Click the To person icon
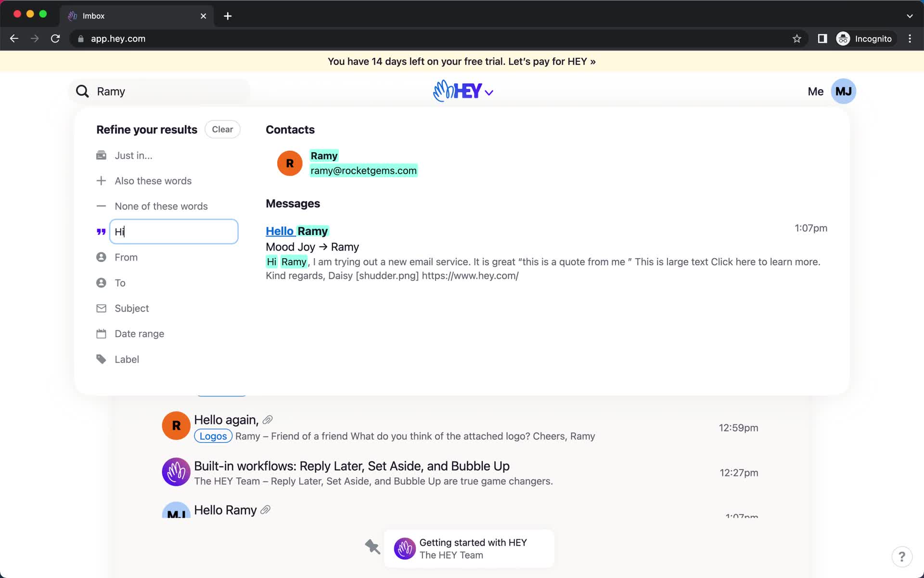 101,283
